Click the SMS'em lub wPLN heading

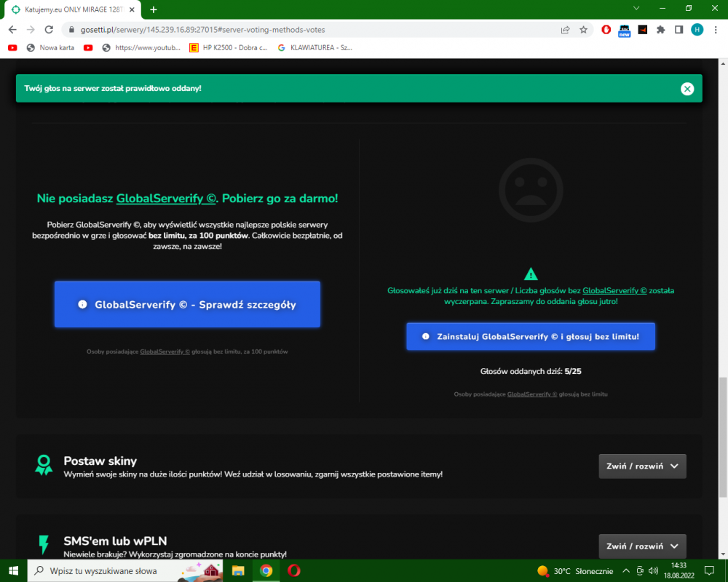pyautogui.click(x=115, y=541)
